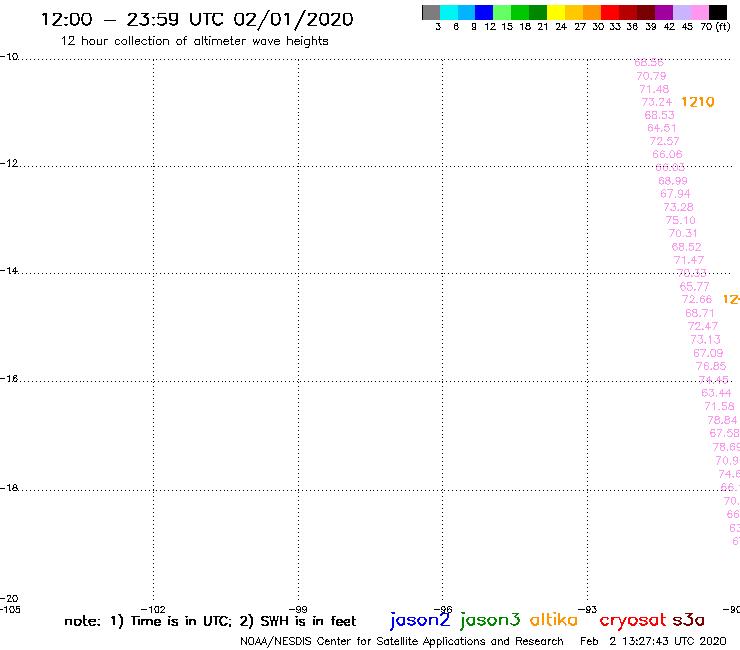Click the wave height value 71.48
The height and width of the screenshot is (650, 740).
[654, 89]
